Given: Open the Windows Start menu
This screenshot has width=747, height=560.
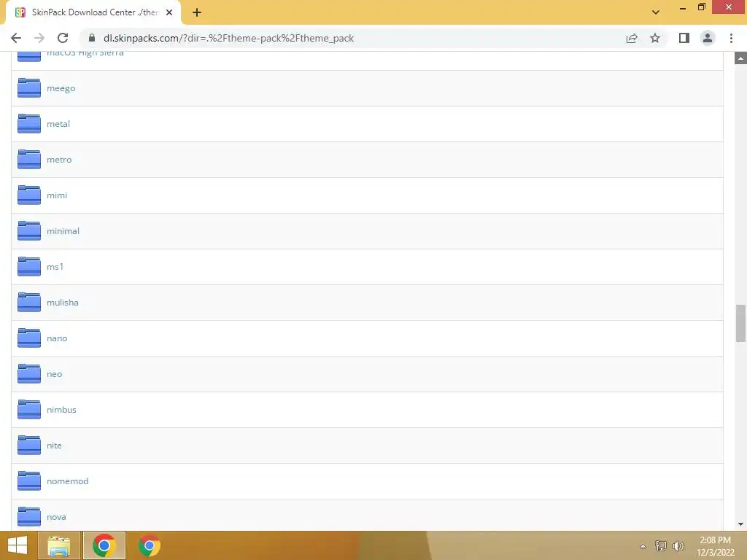Looking at the screenshot, I should pyautogui.click(x=18, y=545).
